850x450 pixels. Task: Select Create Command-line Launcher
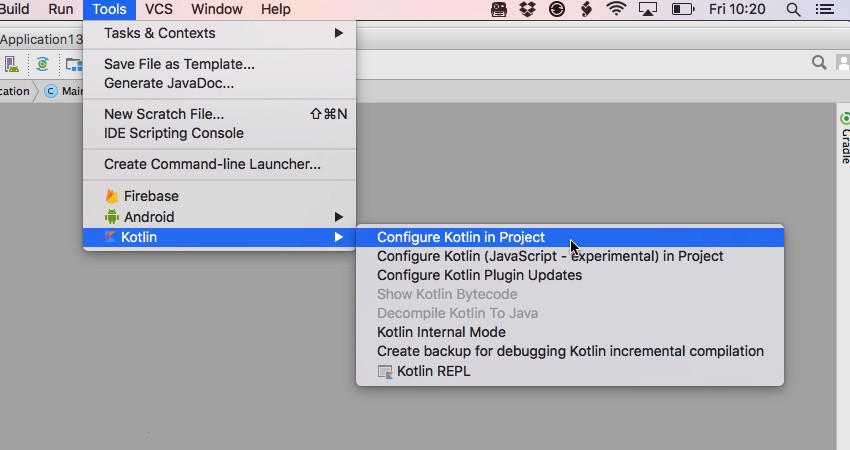[x=219, y=164]
